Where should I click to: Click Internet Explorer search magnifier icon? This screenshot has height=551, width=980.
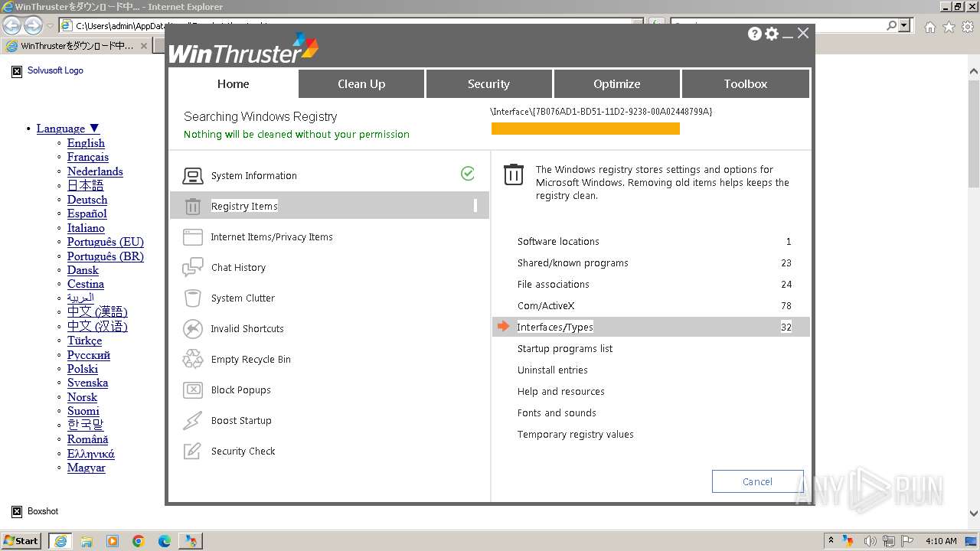click(891, 26)
